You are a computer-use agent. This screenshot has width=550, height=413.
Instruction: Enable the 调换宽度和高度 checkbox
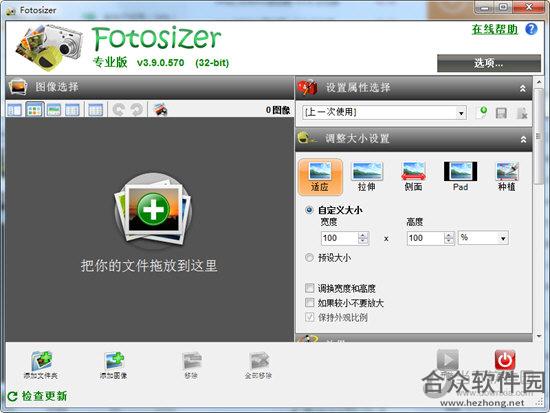(309, 288)
